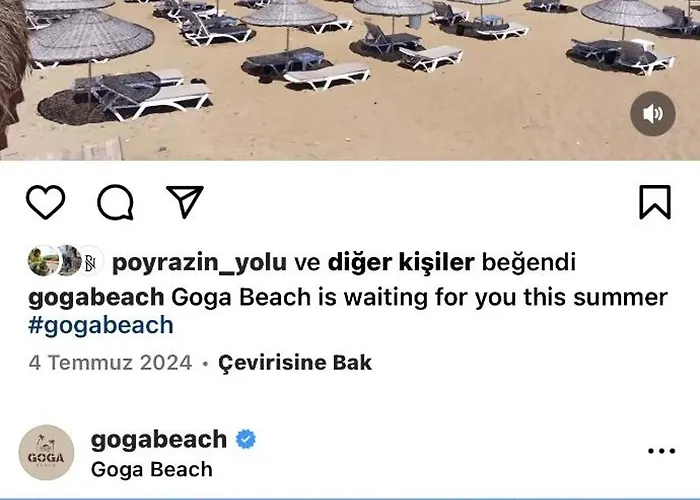Viewport: 700px width, 500px height.
Task: Click the Goga Beach location subtitle
Action: (152, 470)
